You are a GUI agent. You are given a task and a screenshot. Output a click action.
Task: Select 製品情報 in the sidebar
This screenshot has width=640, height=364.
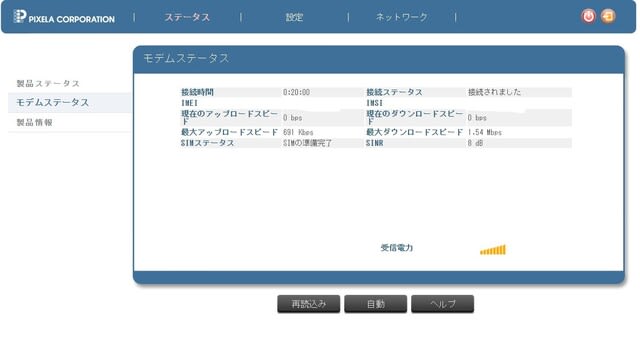34,122
